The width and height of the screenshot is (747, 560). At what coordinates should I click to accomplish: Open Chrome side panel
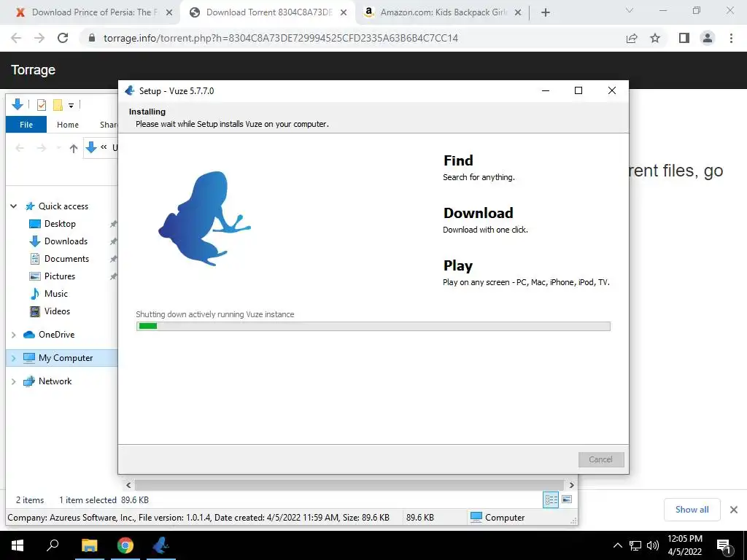pyautogui.click(x=684, y=38)
